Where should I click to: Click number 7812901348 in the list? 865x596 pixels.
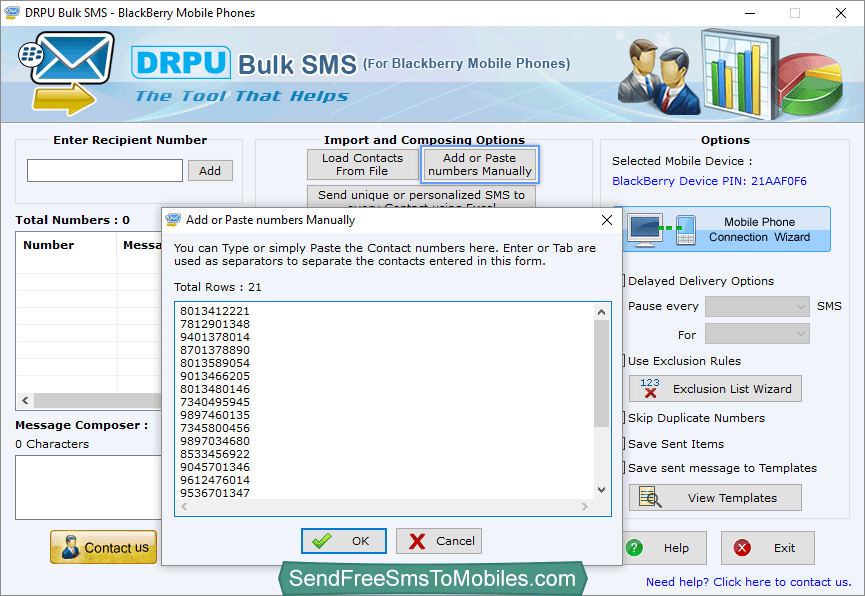coord(215,324)
